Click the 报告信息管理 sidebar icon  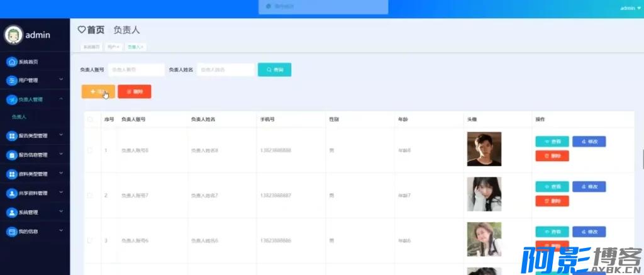coord(11,155)
